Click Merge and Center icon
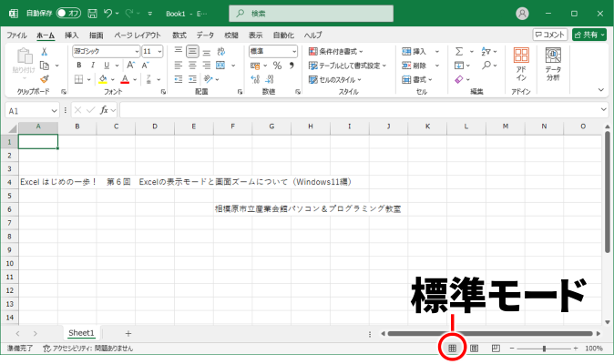The width and height of the screenshot is (614, 364). tap(220, 66)
